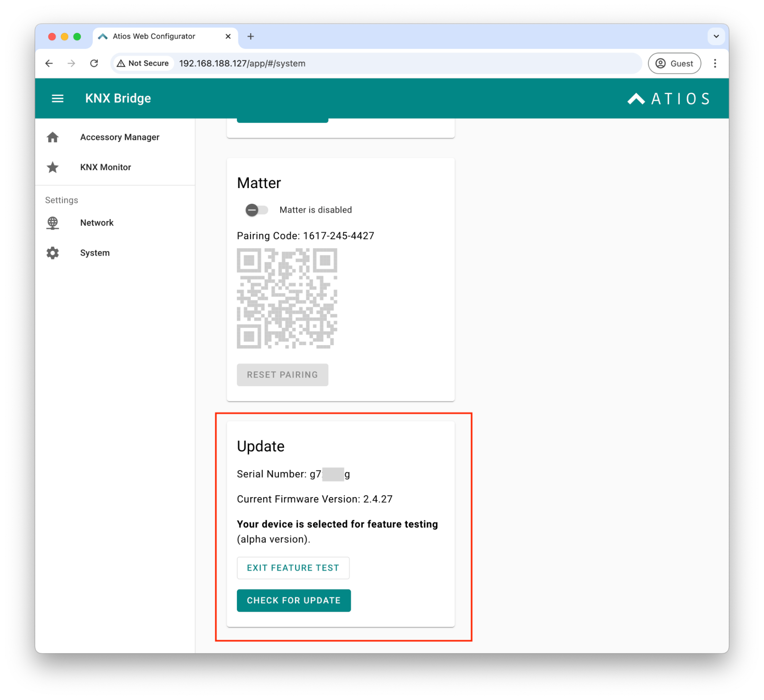The height and width of the screenshot is (700, 764).
Task: Click the Matter is disabled label
Action: click(x=315, y=210)
